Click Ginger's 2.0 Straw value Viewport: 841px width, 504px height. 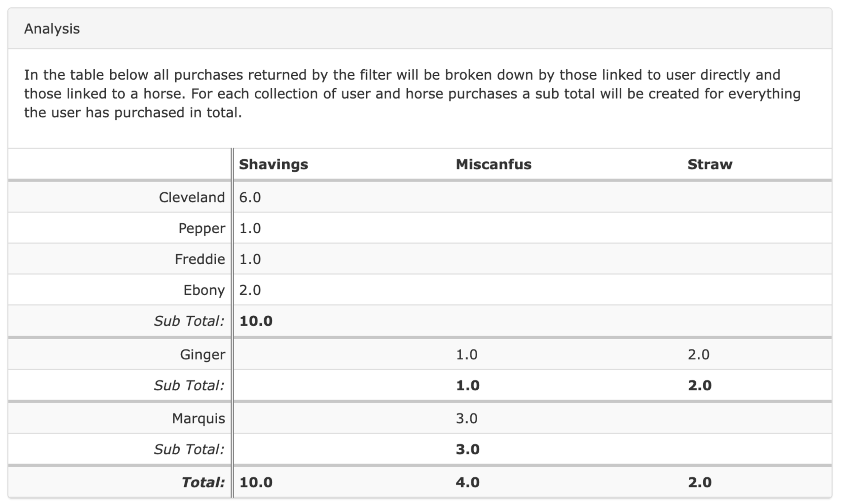coord(699,355)
